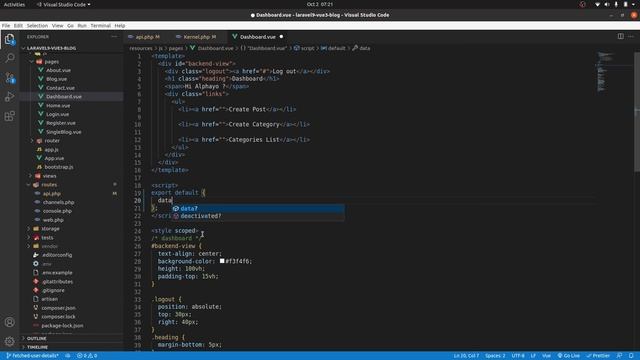Switch to the Kernel.php tab
Image resolution: width=640 pixels, height=360 pixels.
[x=197, y=37]
